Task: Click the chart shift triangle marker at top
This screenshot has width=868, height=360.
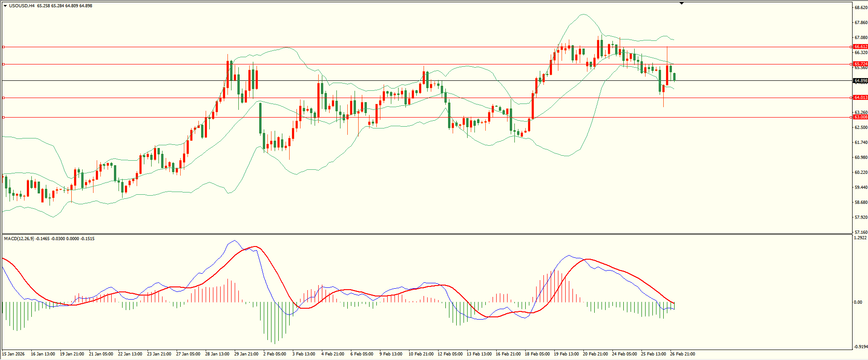Action: click(681, 3)
